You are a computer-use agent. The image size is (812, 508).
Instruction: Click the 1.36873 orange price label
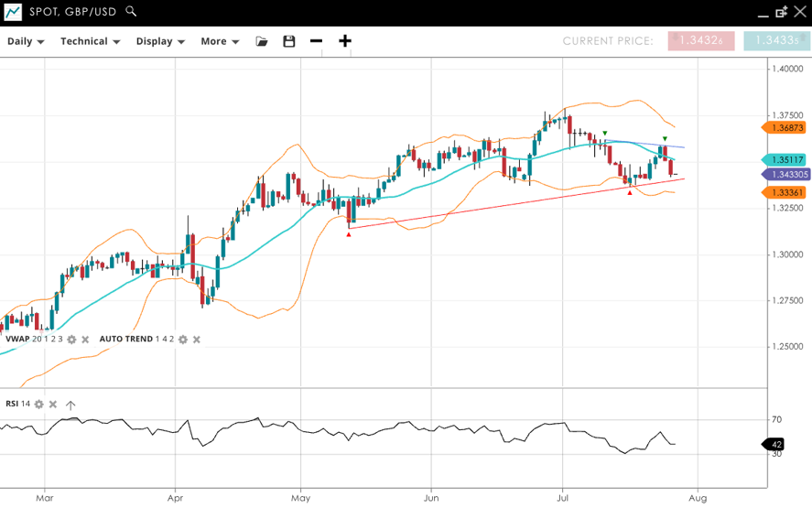click(786, 128)
